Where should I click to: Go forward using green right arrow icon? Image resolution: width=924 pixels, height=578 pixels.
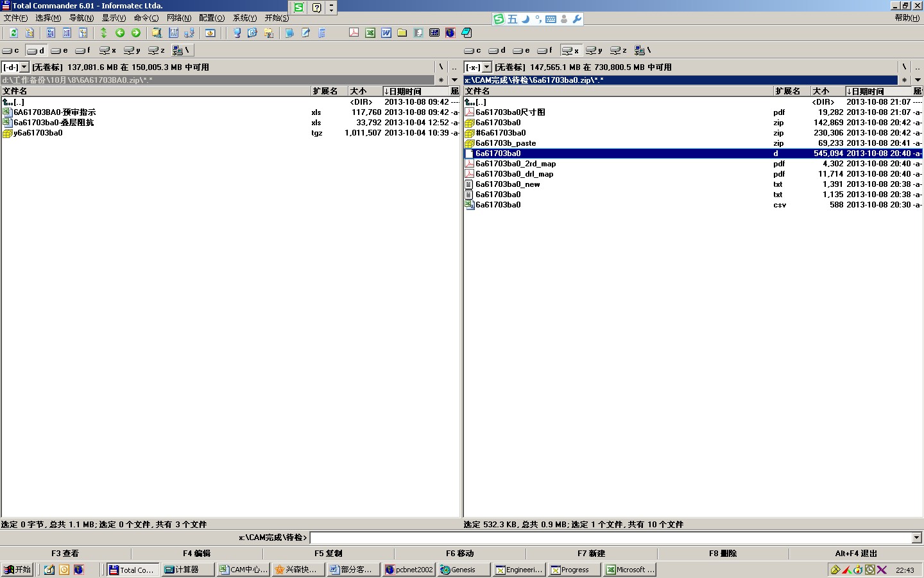point(136,33)
